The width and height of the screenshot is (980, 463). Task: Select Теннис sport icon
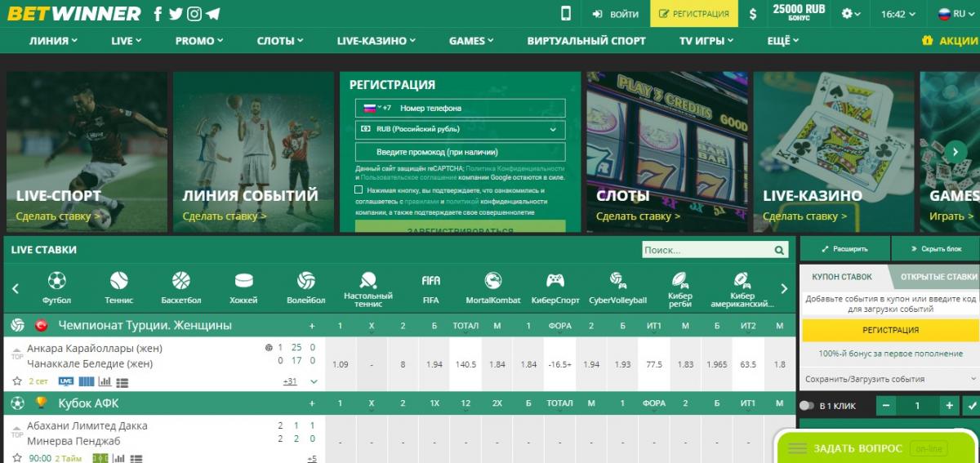119,281
